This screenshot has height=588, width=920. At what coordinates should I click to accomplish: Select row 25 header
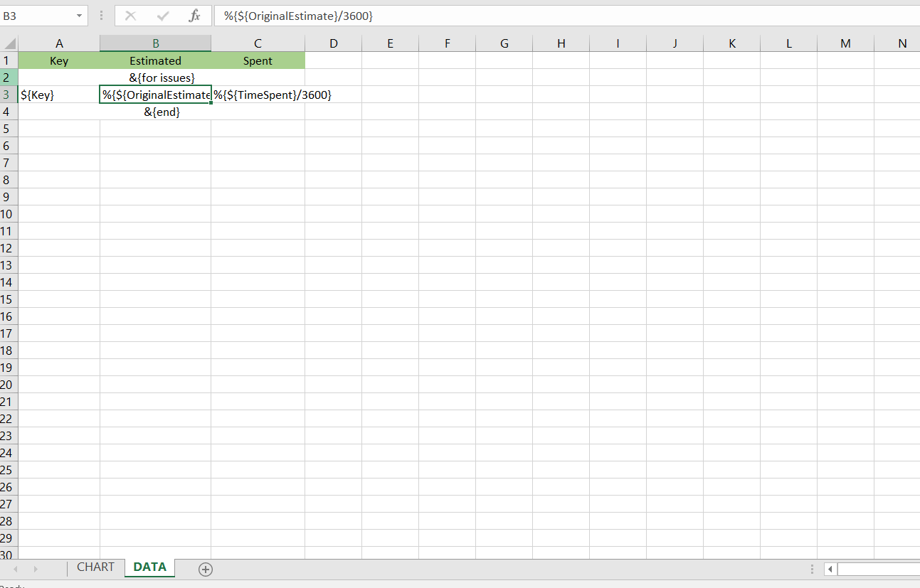[9, 470]
